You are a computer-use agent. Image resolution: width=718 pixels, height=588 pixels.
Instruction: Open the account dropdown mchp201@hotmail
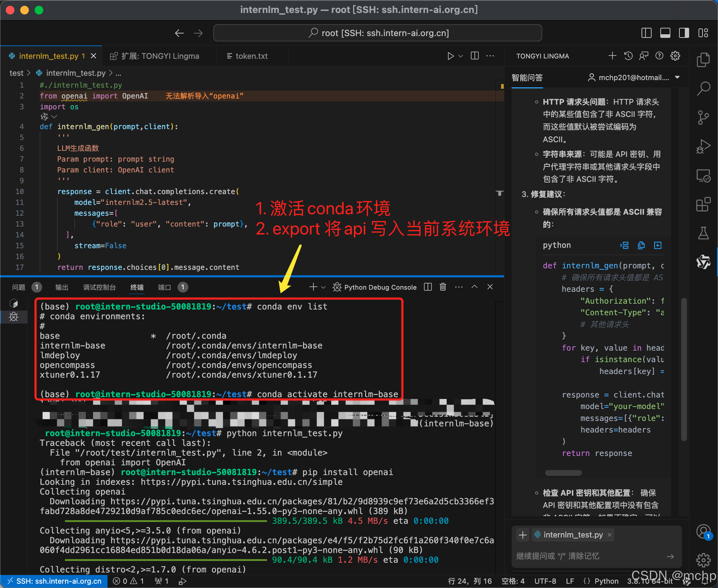click(x=634, y=78)
